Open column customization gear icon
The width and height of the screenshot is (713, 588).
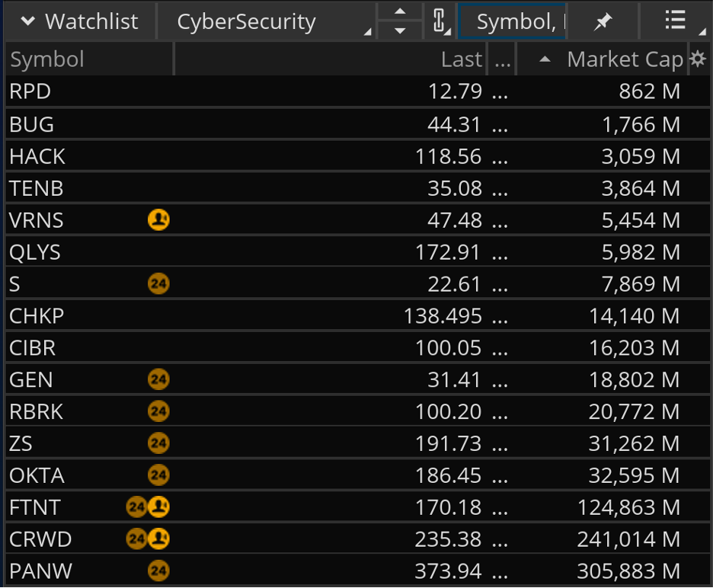[x=698, y=59]
